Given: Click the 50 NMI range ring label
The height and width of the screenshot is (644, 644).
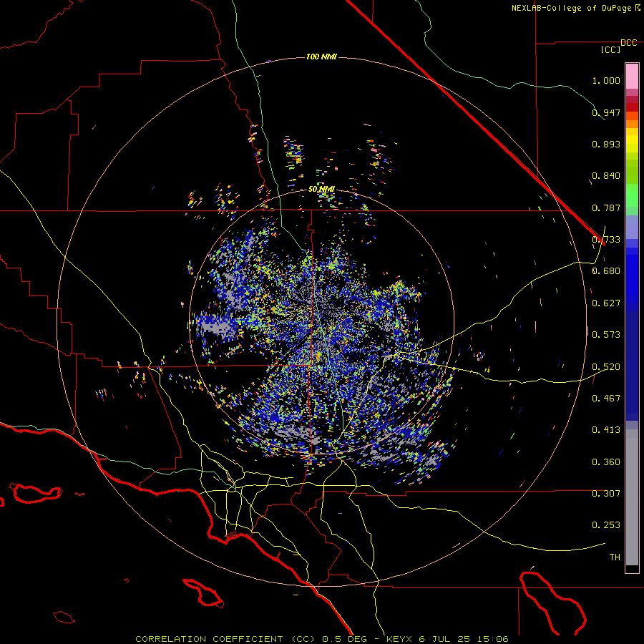Looking at the screenshot, I should point(321,190).
